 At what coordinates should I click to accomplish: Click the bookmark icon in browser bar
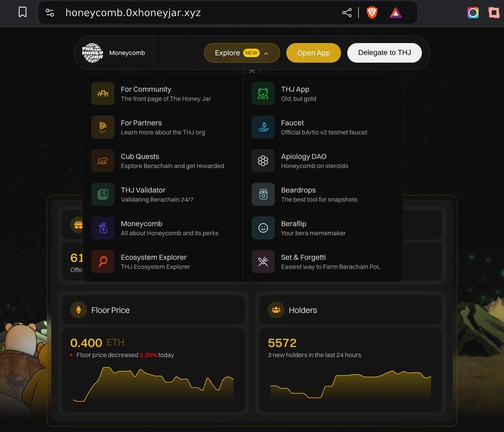22,12
